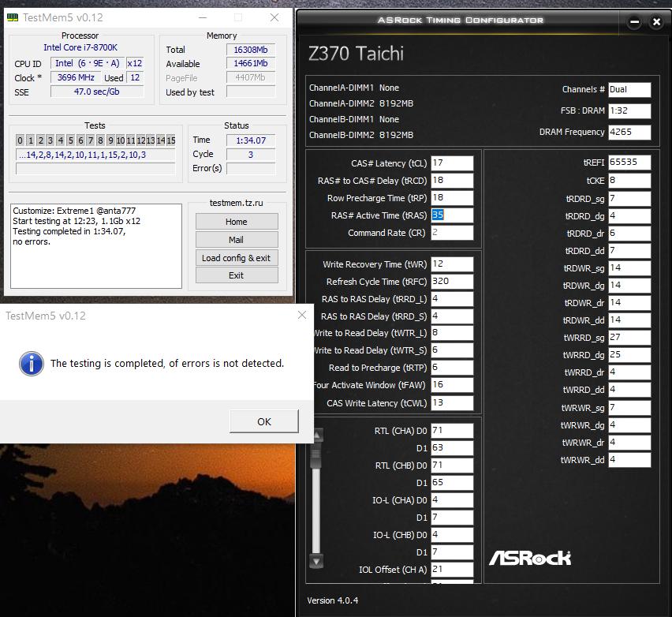Click the tWRRD_sg field showing 27
672x617 pixels.
pyautogui.click(x=629, y=338)
